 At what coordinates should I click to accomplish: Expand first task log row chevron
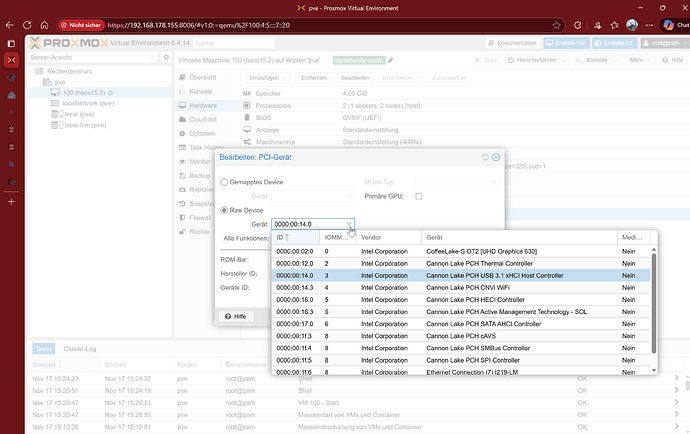coord(676,378)
